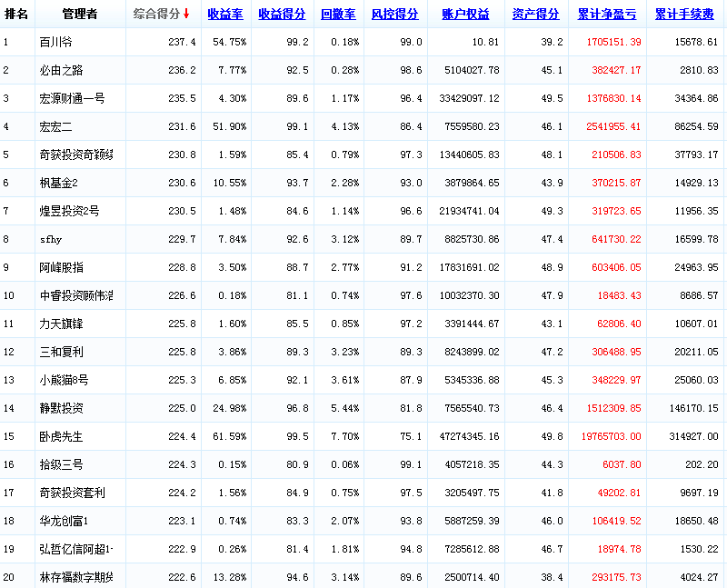Screen dimensions: 727x588
Task: Click net profit value 1705151.39
Action: pos(614,42)
